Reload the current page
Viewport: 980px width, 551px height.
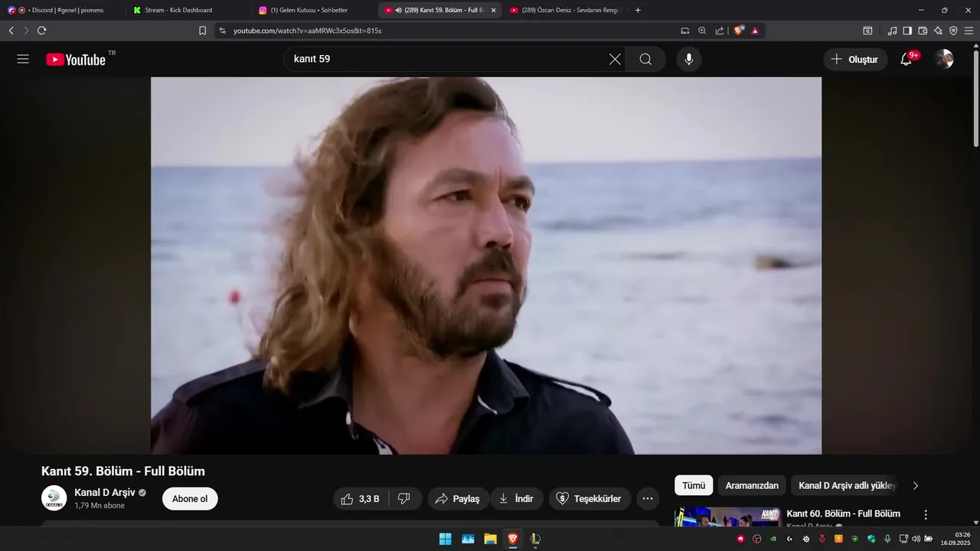[41, 31]
